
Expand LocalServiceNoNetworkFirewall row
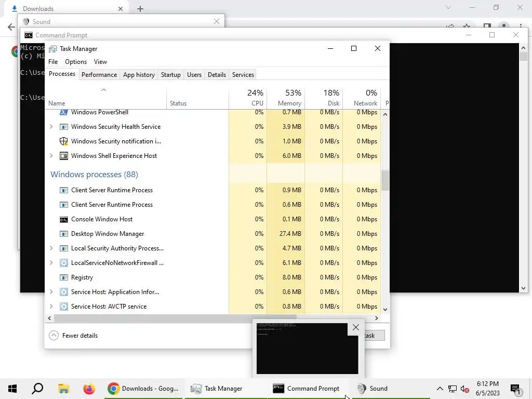51,263
